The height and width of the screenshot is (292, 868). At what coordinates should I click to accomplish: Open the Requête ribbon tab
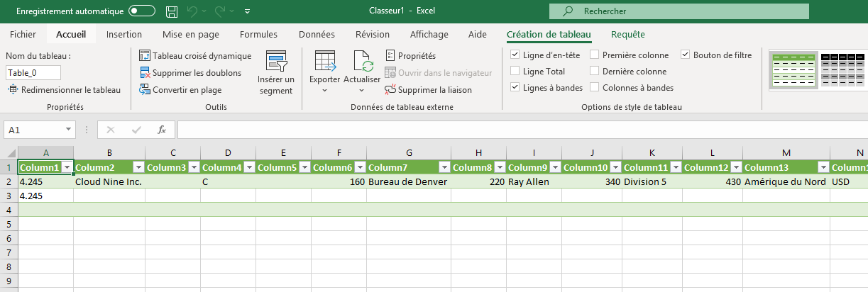click(627, 34)
